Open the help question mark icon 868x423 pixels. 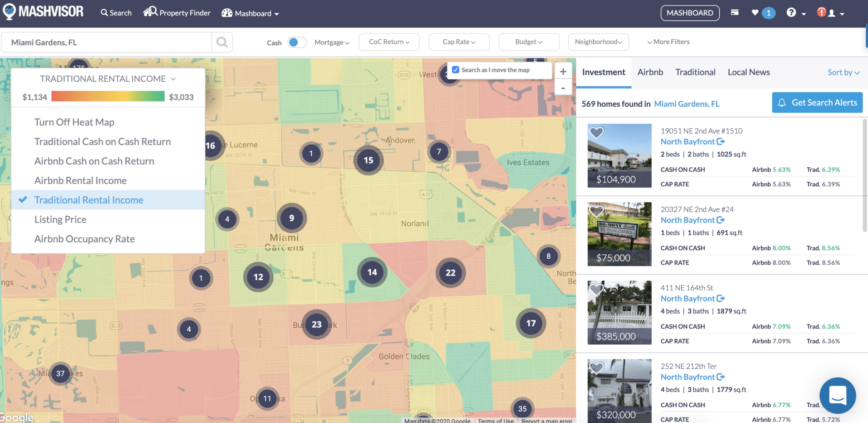pyautogui.click(x=792, y=13)
